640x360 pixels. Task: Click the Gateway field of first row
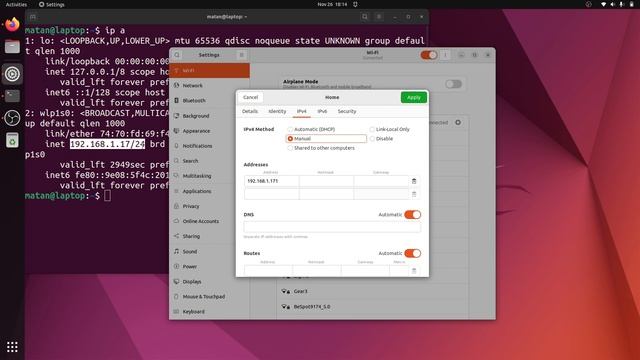click(381, 181)
